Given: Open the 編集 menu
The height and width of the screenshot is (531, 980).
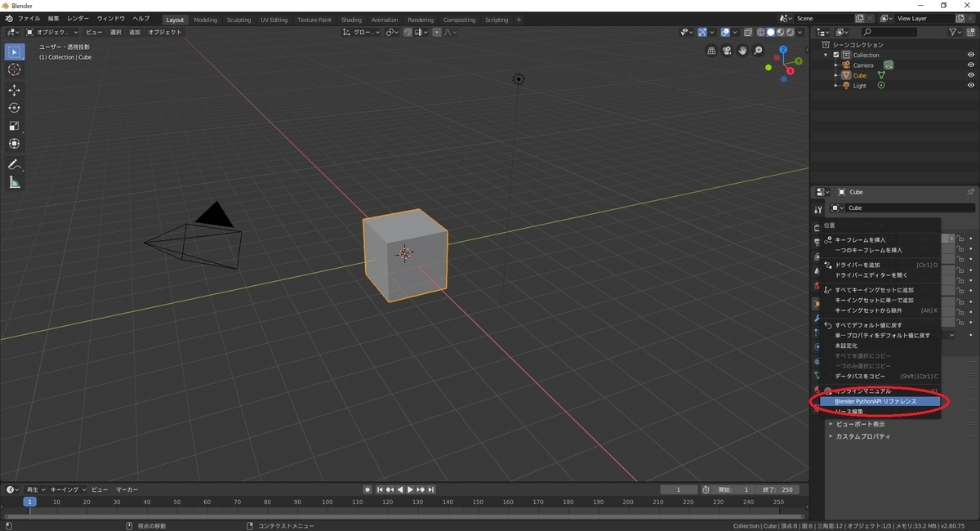Looking at the screenshot, I should coord(53,18).
